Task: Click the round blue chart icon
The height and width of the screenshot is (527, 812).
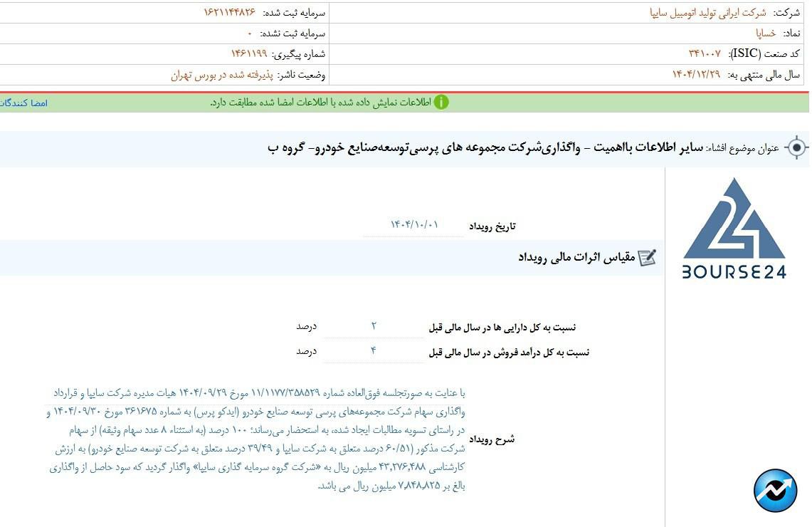Action: 775,491
